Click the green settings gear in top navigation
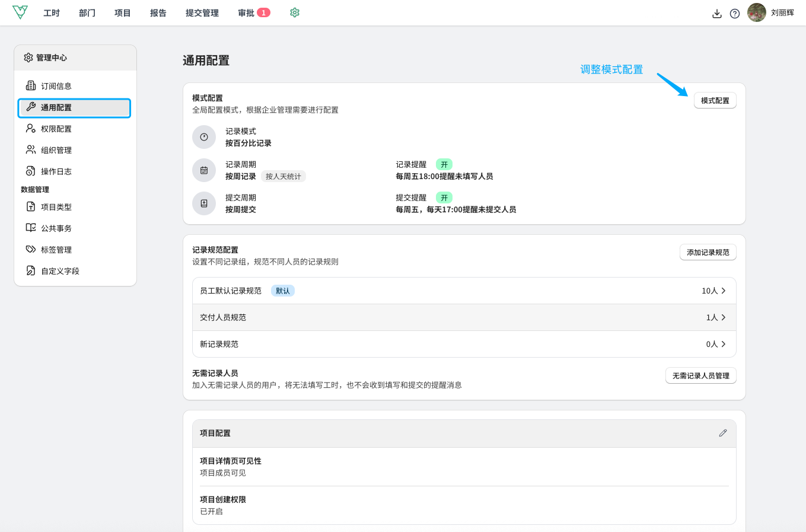The width and height of the screenshot is (806, 532). (295, 12)
